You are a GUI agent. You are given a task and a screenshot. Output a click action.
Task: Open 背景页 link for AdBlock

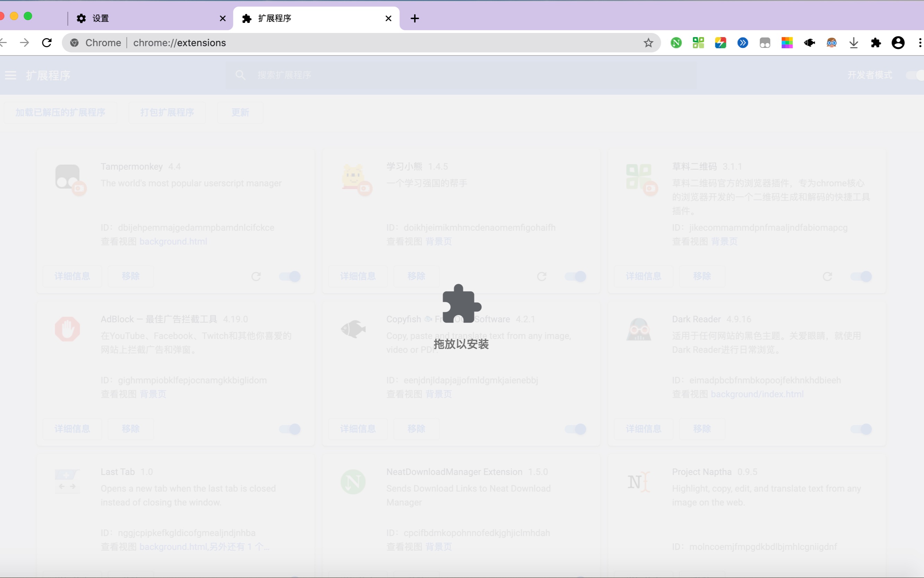[153, 394]
